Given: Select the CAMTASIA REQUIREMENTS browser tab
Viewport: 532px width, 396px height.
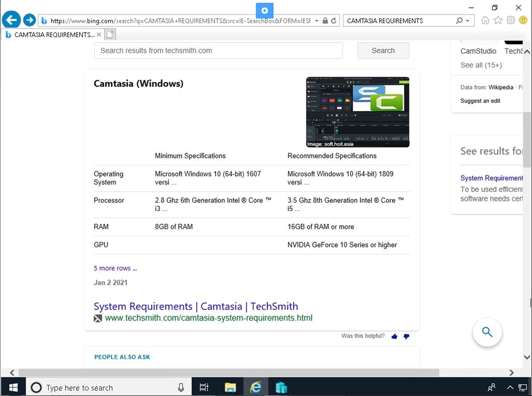Looking at the screenshot, I should pyautogui.click(x=53, y=35).
